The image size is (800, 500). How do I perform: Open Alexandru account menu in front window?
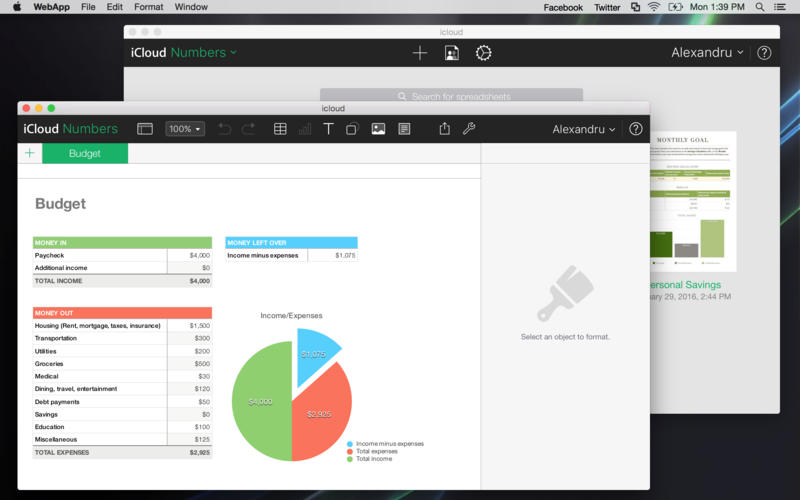click(x=584, y=130)
